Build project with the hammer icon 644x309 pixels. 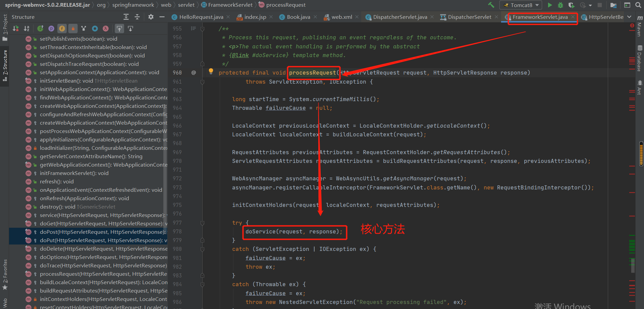pos(491,5)
